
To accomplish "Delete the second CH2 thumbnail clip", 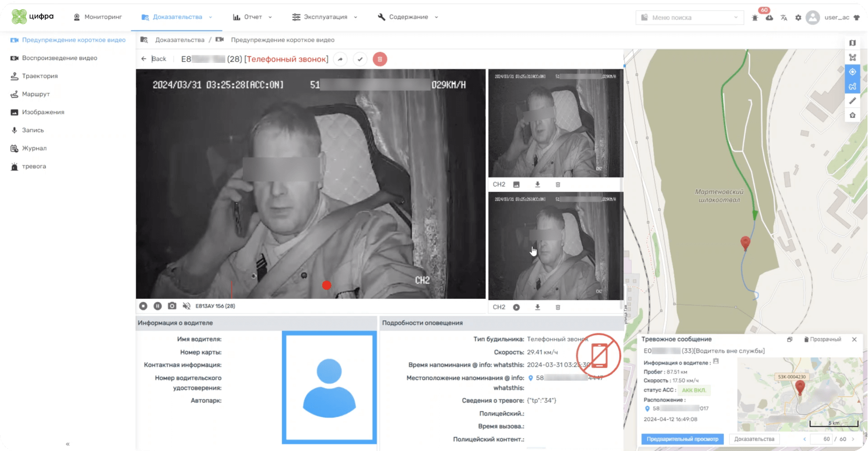I will click(558, 307).
